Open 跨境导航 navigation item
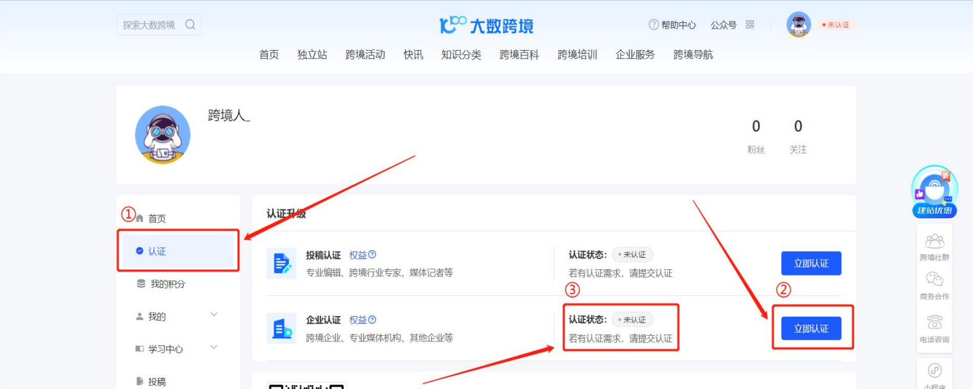980x389 pixels. coord(693,54)
